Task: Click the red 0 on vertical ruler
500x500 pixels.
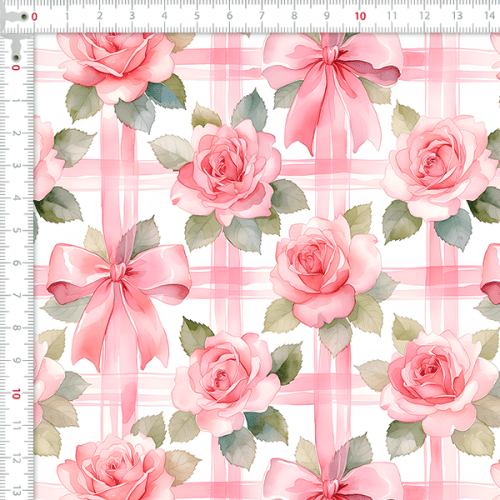Action: tap(16, 68)
